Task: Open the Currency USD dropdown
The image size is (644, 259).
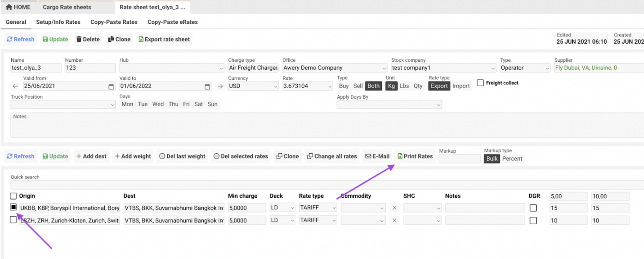Action: 253,86
